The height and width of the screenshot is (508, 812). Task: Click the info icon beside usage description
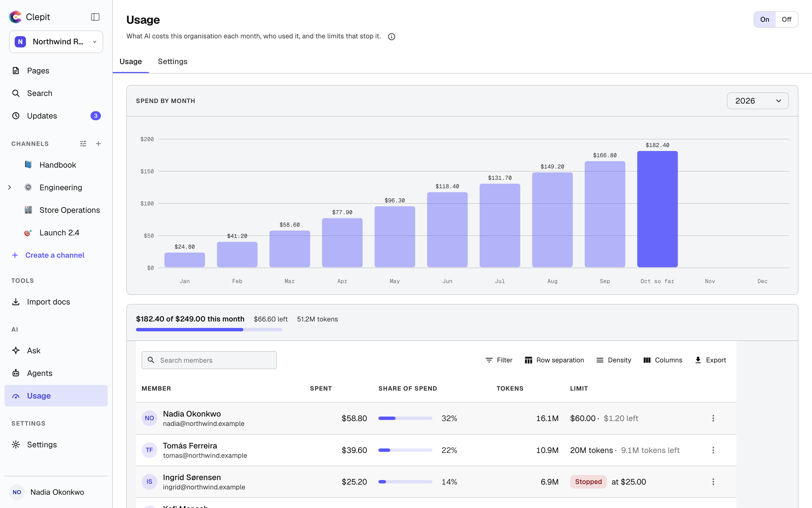click(x=392, y=37)
